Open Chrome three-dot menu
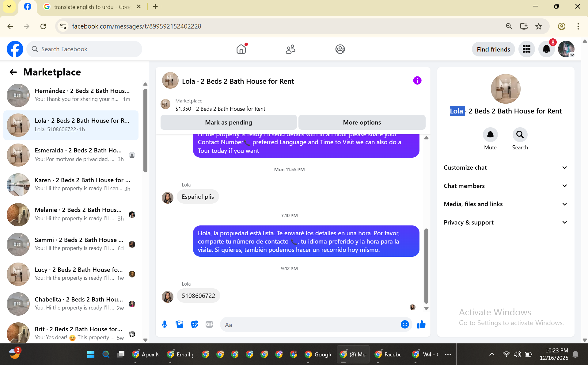Image resolution: width=588 pixels, height=365 pixels. tap(578, 26)
